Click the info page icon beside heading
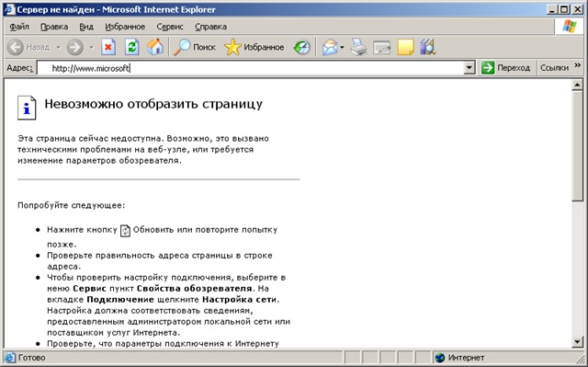The width and height of the screenshot is (588, 367). [x=27, y=108]
